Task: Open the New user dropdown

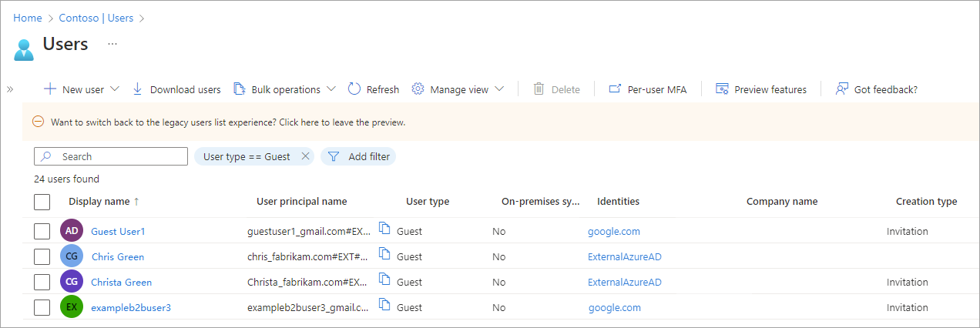Action: click(115, 89)
